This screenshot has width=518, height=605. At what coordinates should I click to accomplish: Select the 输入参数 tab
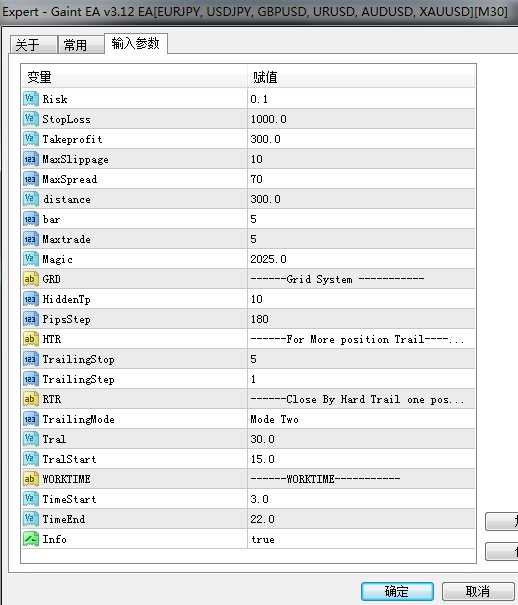pos(136,43)
